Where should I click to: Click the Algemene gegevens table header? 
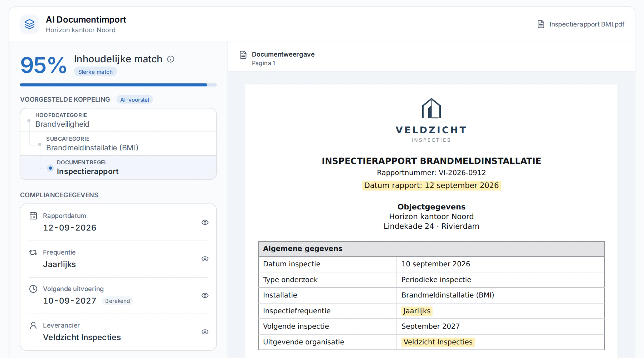pos(431,249)
